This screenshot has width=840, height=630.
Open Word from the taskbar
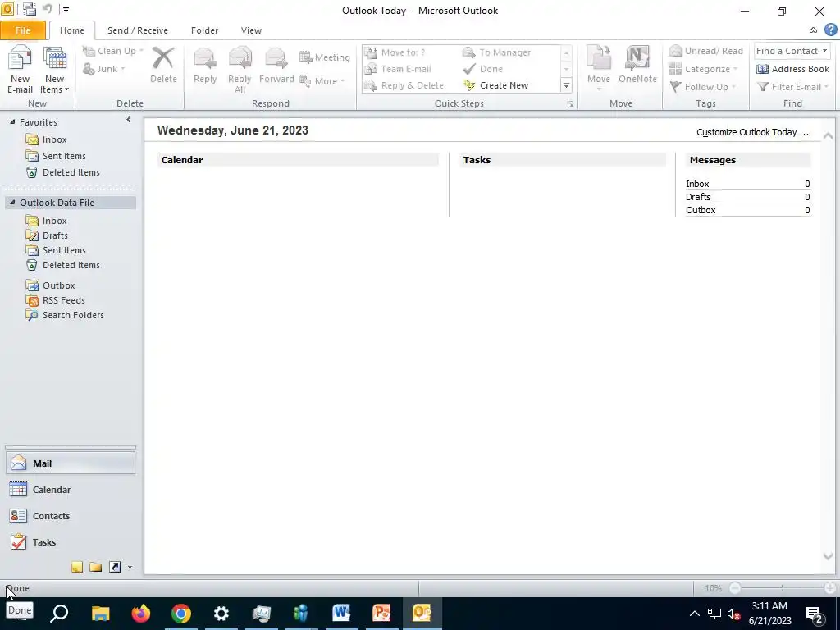341,614
